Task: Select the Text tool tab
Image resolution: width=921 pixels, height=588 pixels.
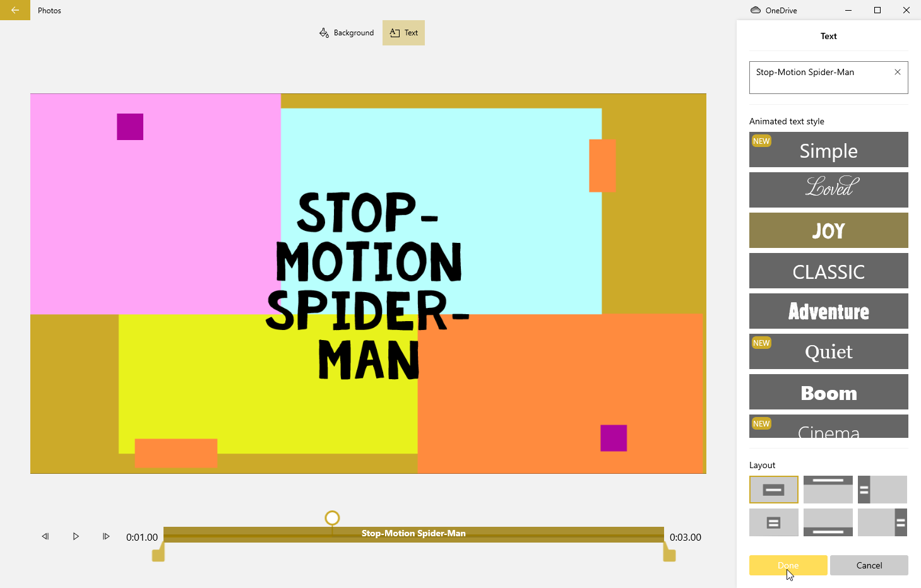Action: [403, 33]
